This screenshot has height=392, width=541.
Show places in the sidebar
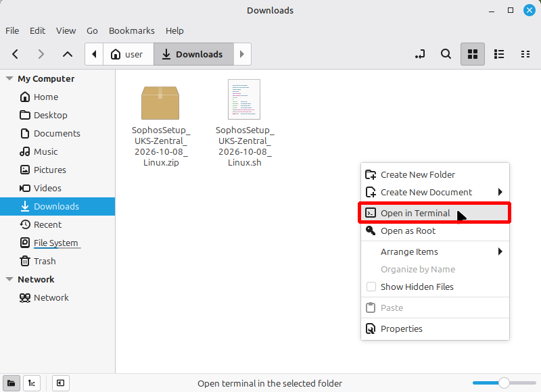tap(11, 383)
